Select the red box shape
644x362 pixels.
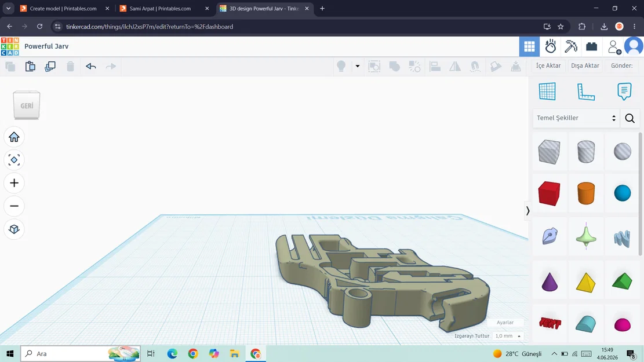pos(549,193)
